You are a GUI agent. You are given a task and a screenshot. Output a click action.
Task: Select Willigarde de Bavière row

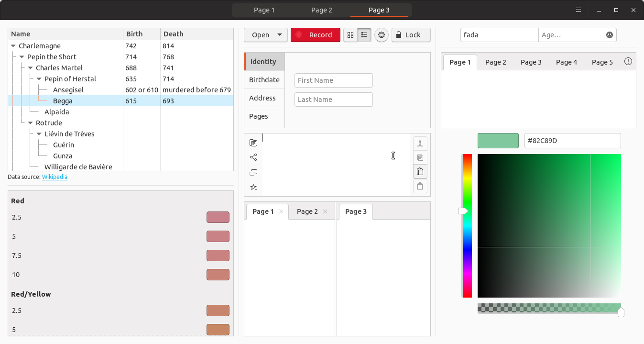pos(121,166)
